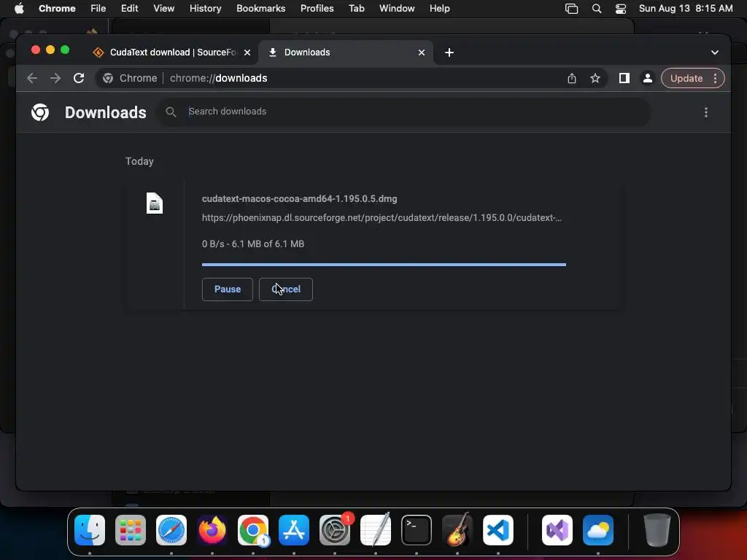Open the cloud weather app in Dock
The height and width of the screenshot is (560, 747).
598,530
